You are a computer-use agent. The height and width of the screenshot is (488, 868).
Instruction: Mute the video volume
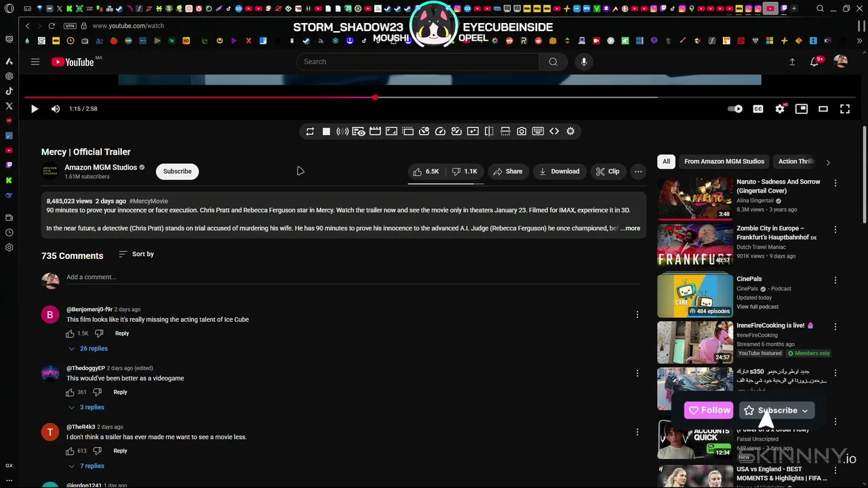56,108
